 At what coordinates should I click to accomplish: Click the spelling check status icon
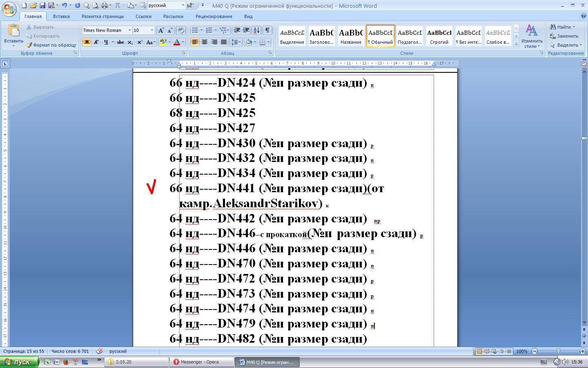click(x=99, y=351)
